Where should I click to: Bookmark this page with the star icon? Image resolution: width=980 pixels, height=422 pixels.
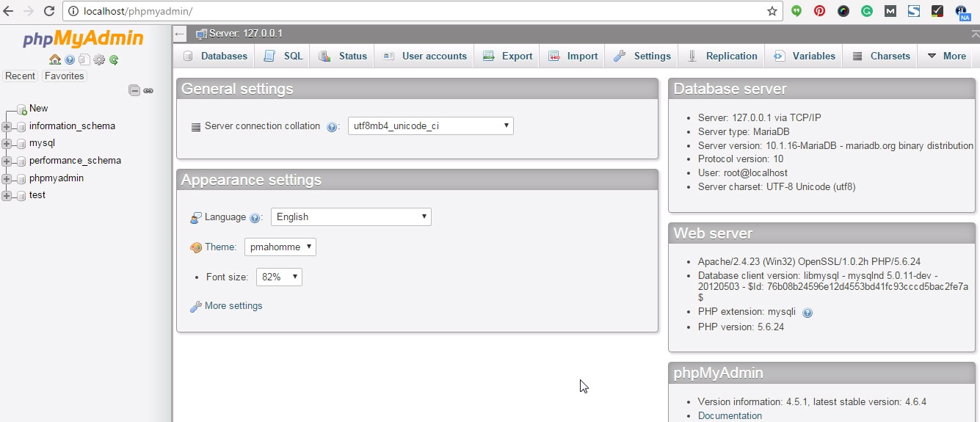[x=772, y=11]
